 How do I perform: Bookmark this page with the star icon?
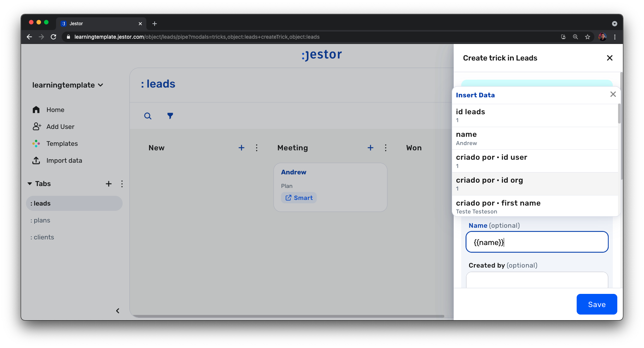coord(588,37)
